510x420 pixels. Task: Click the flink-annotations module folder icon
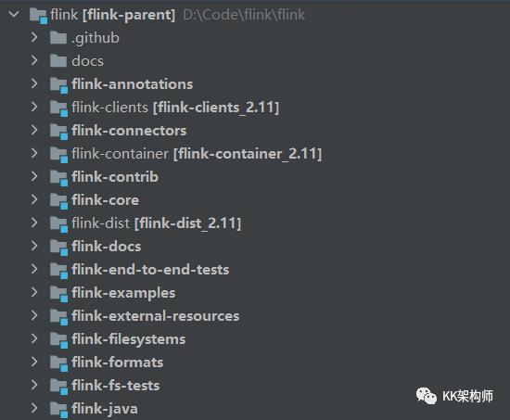[58, 85]
